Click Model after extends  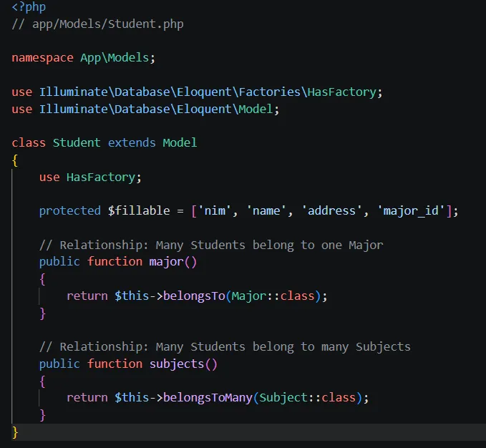[180, 143]
